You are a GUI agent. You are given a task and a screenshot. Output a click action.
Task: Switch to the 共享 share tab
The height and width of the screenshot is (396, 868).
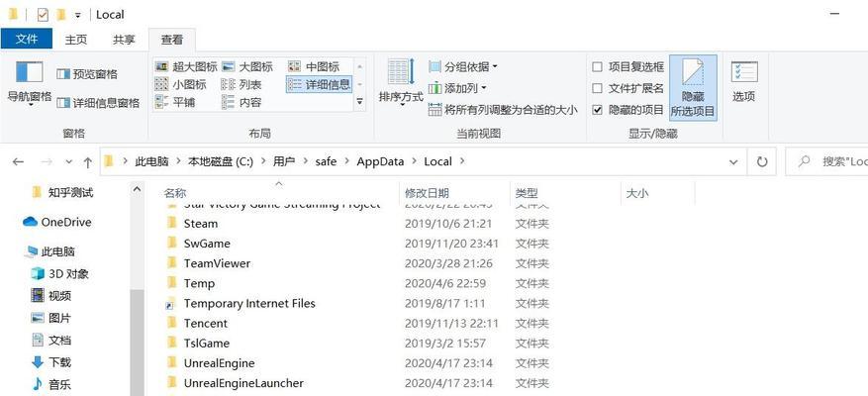pos(124,40)
